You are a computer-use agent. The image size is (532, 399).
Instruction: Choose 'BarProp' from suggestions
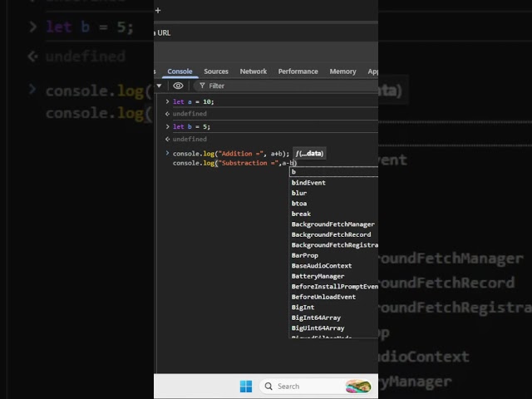point(333,255)
